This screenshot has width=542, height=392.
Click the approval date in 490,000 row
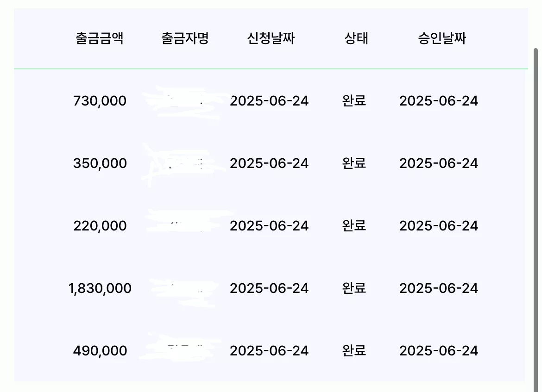[x=439, y=351]
